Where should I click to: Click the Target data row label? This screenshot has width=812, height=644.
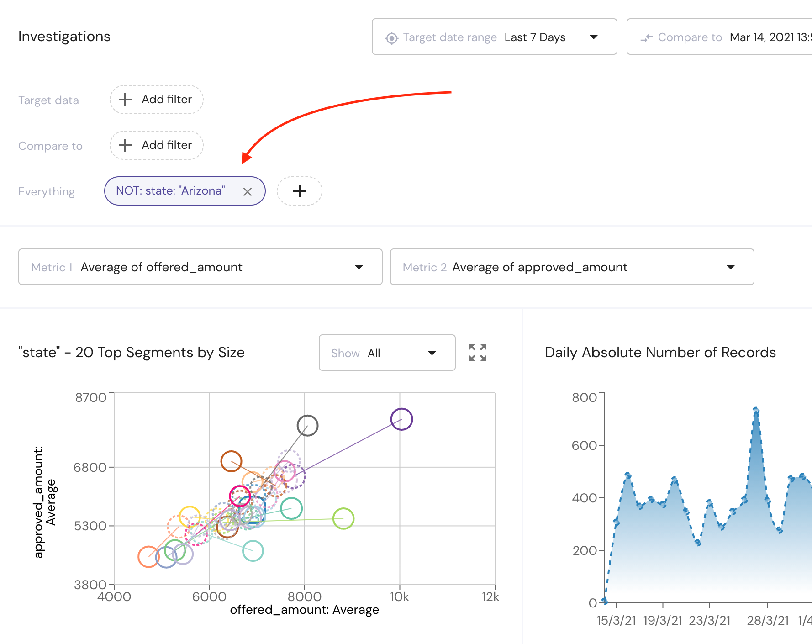click(48, 100)
